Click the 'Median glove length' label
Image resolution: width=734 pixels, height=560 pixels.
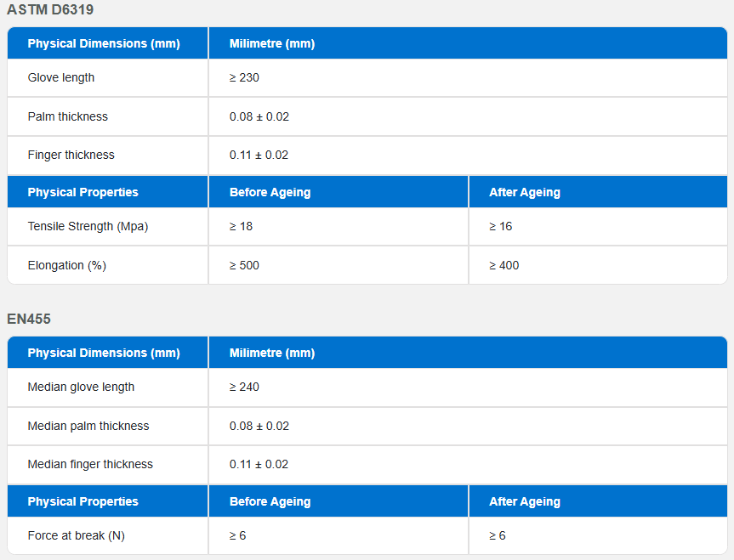coord(81,387)
